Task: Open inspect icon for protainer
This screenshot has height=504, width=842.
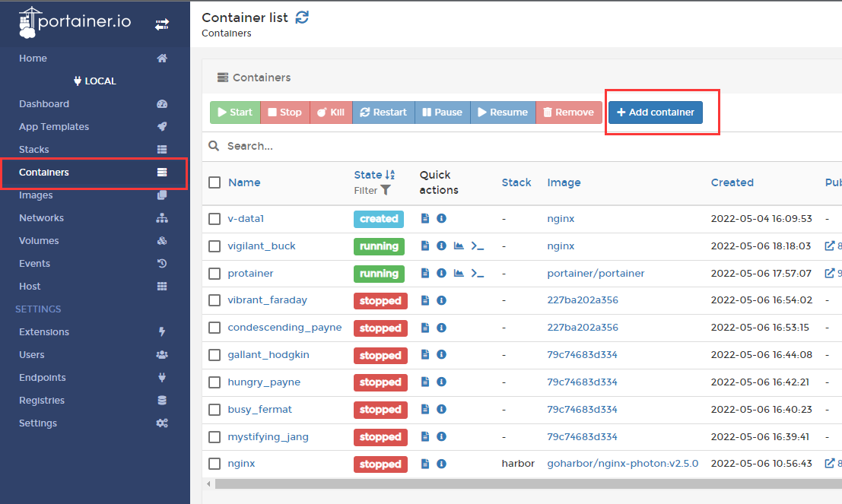Action: pyautogui.click(x=441, y=273)
